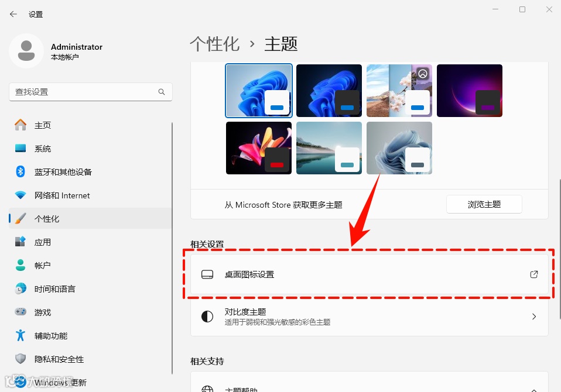This screenshot has height=392, width=561.
Task: Maximize the Settings window
Action: click(x=522, y=9)
